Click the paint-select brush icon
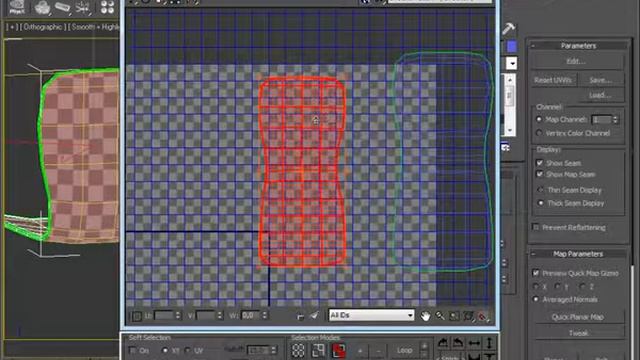 click(x=314, y=315)
